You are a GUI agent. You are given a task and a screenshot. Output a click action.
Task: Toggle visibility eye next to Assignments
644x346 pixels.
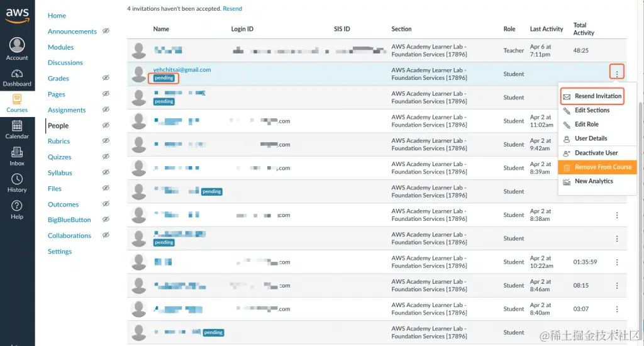pyautogui.click(x=106, y=109)
